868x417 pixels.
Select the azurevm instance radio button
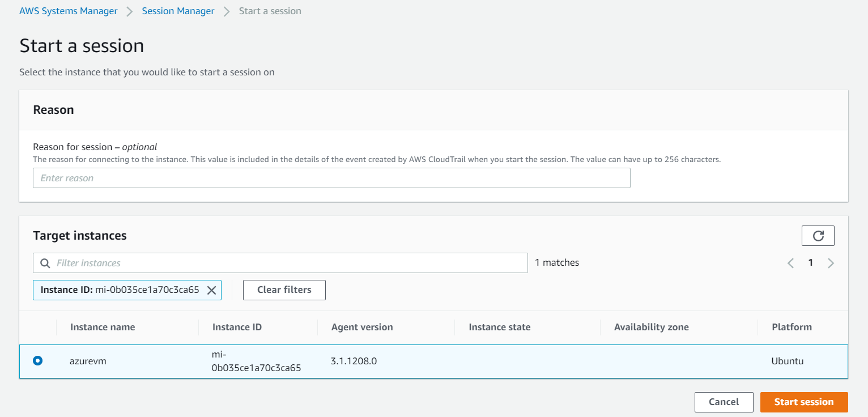(37, 360)
